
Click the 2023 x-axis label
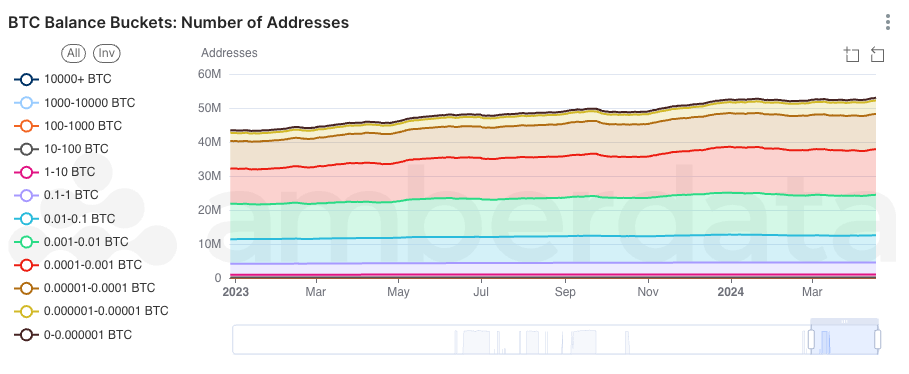[x=235, y=292]
